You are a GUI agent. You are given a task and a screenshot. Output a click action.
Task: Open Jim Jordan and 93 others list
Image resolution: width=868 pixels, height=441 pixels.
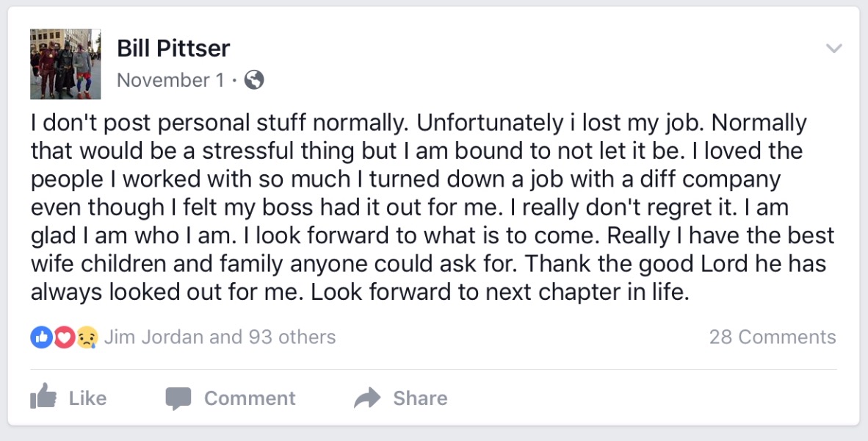click(x=220, y=337)
